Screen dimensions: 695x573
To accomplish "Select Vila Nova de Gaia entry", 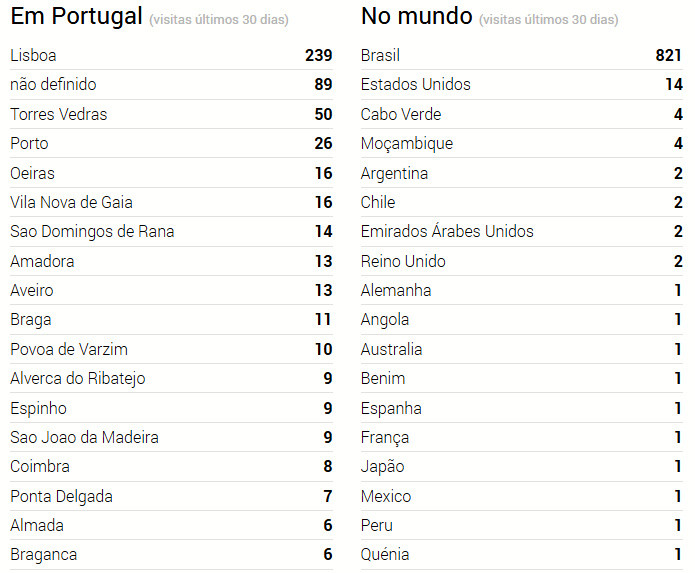I will click(x=71, y=203).
